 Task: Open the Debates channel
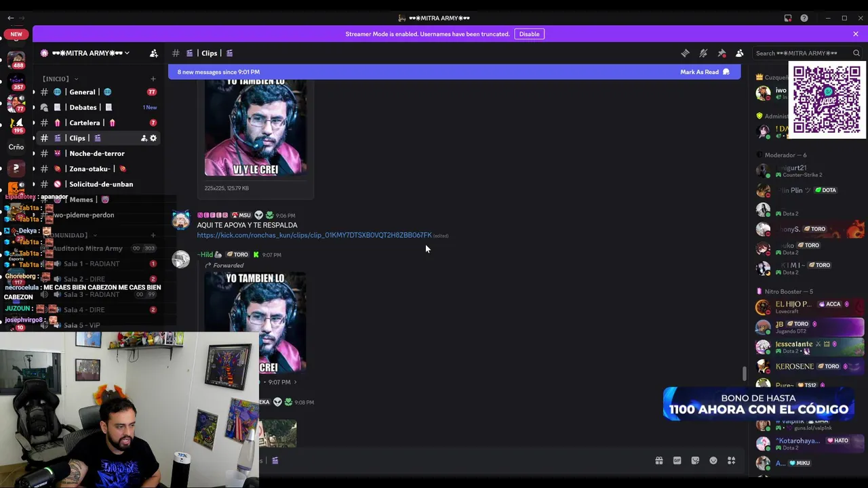pos(97,107)
